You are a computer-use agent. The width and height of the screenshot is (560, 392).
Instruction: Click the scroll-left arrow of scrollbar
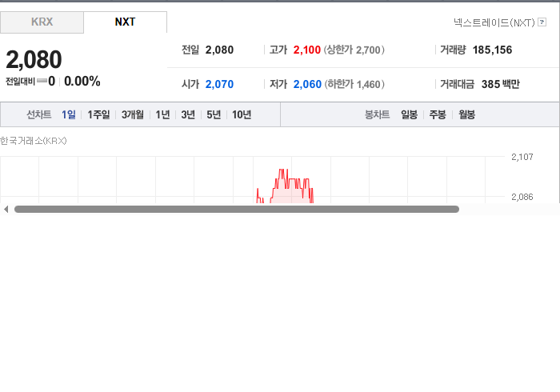(6, 210)
